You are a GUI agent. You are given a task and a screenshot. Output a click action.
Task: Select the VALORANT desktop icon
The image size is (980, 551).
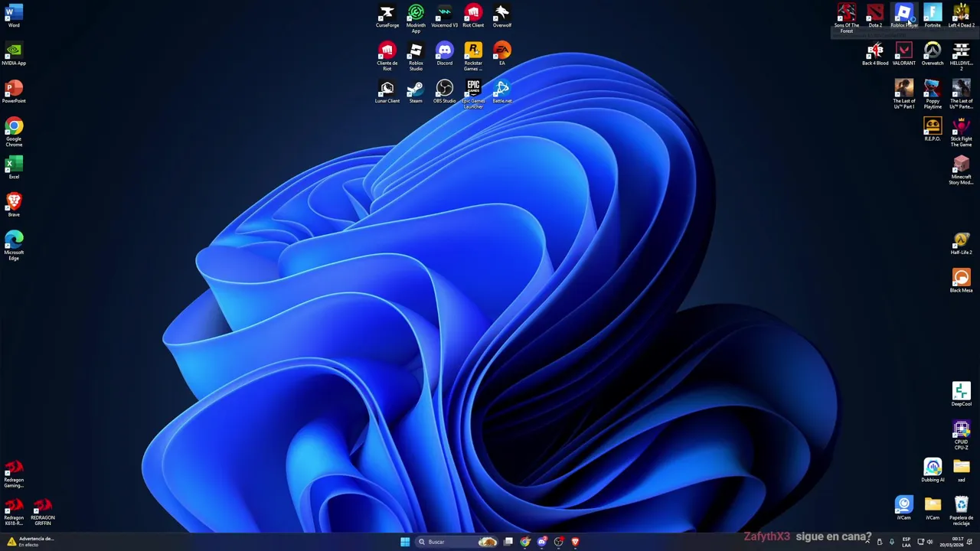(x=903, y=54)
